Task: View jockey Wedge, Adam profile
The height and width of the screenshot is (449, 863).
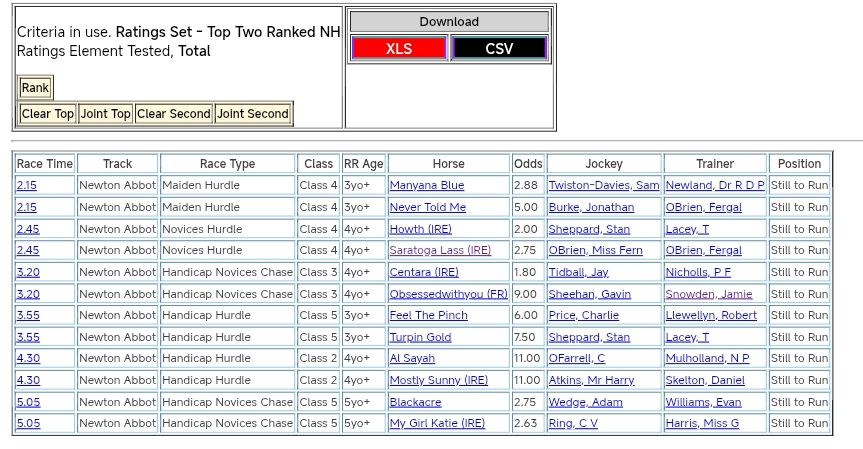Action: (585, 402)
